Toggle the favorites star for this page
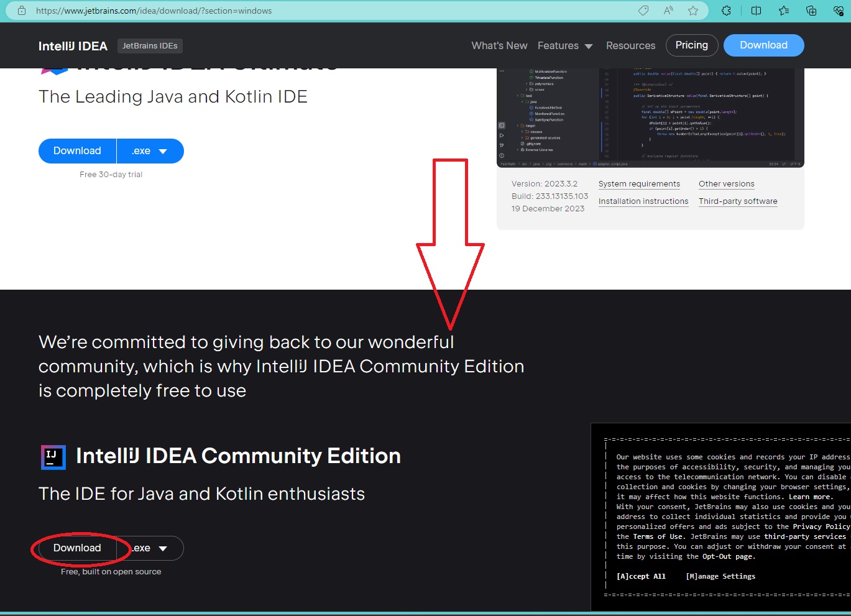The image size is (851, 616). coord(692,11)
